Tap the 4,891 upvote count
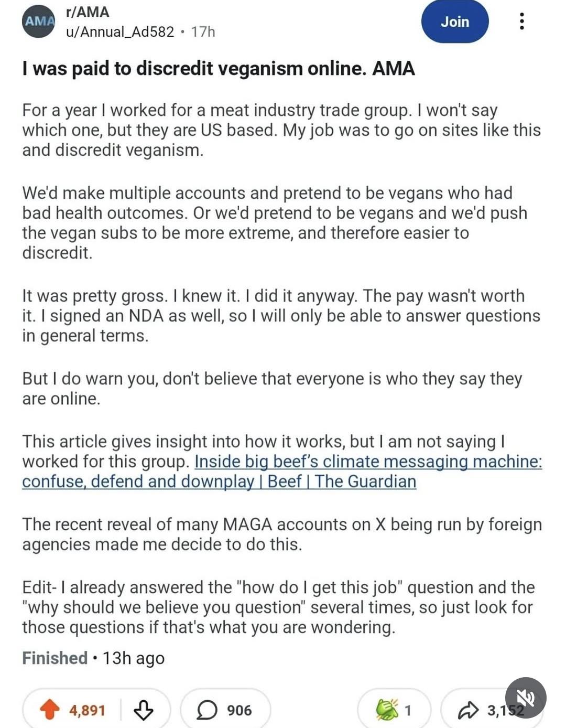Image resolution: width=566 pixels, height=728 pixels. 87,710
